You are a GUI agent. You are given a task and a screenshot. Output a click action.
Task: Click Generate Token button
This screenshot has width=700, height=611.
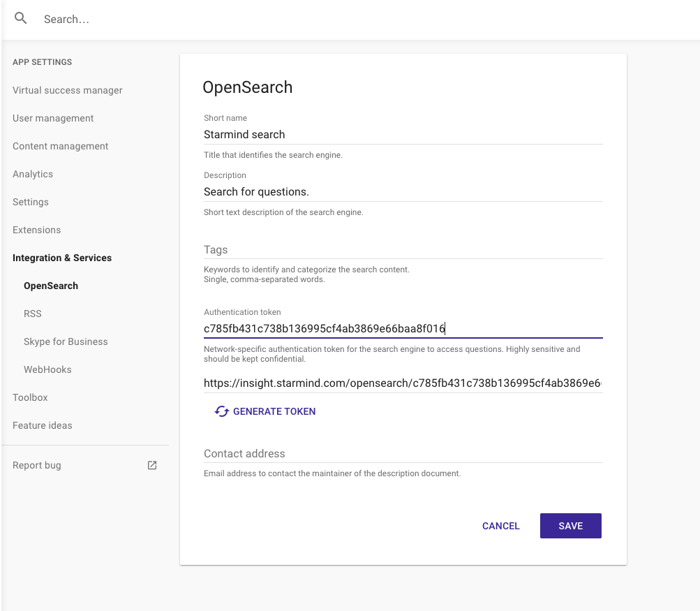(265, 411)
